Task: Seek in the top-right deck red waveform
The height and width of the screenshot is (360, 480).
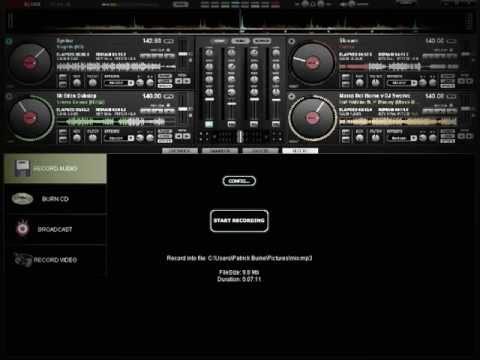Action: tap(399, 67)
